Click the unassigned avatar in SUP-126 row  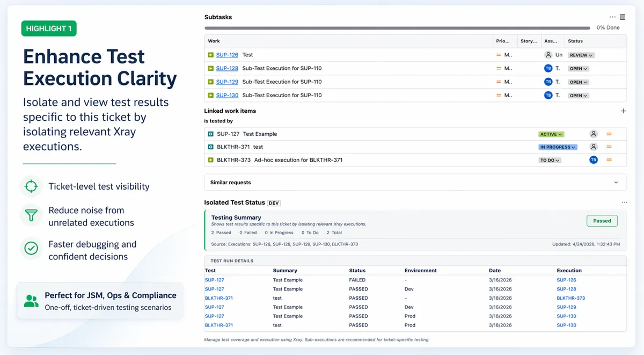click(x=548, y=55)
